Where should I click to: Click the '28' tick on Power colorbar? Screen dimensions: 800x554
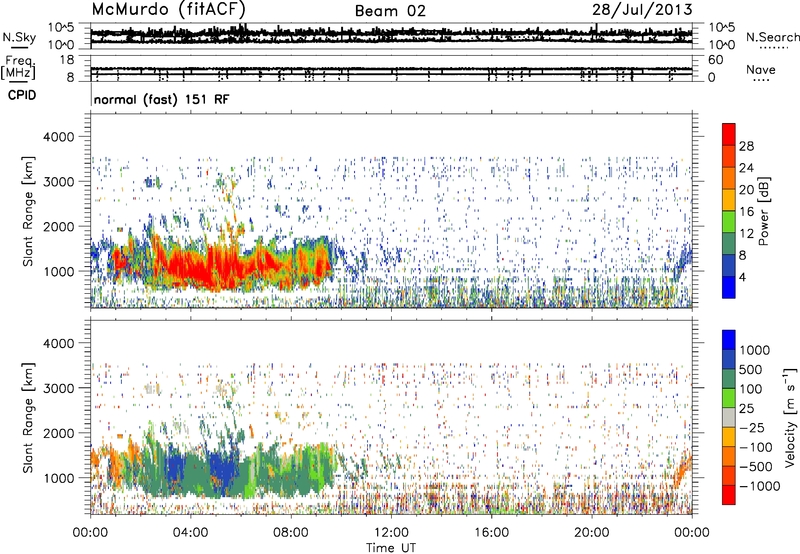[746, 146]
